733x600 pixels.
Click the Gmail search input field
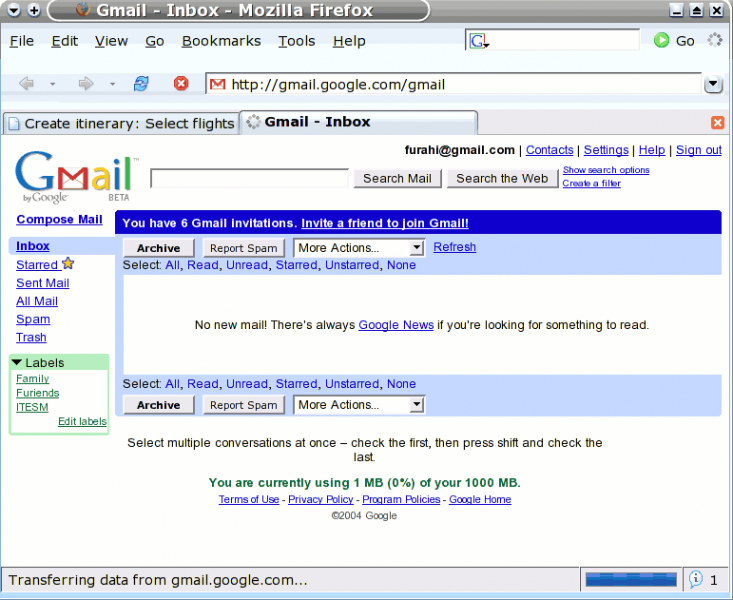(x=250, y=178)
